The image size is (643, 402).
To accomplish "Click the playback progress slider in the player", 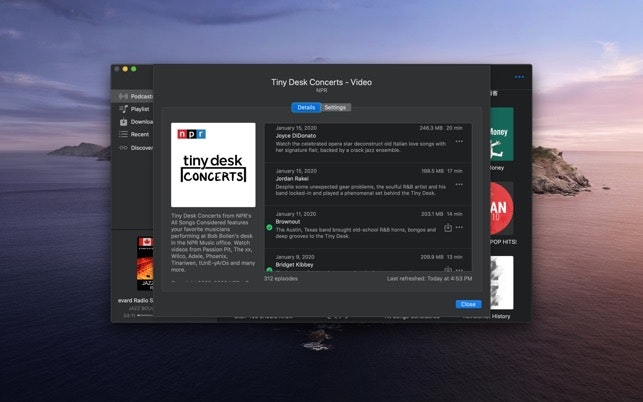I will (145, 315).
